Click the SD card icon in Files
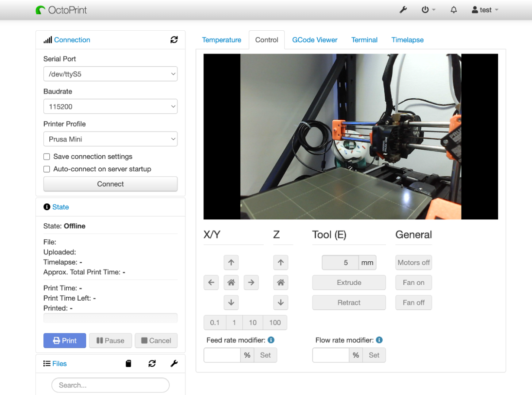The image size is (532, 395). [x=129, y=363]
